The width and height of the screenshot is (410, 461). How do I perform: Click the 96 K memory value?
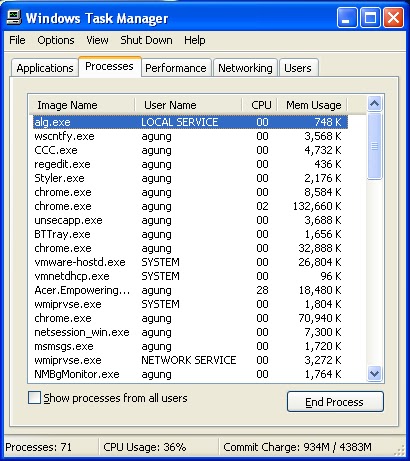331,276
